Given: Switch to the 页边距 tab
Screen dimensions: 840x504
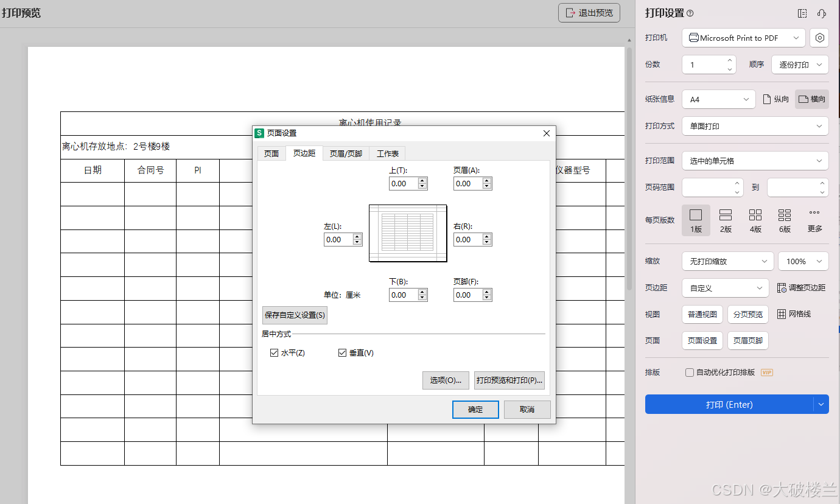Looking at the screenshot, I should click(x=304, y=153).
